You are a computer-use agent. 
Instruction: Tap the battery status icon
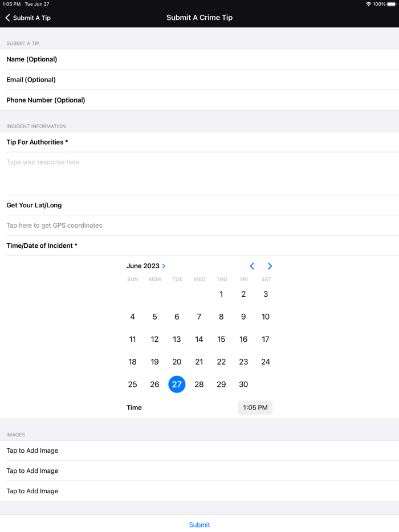point(392,4)
